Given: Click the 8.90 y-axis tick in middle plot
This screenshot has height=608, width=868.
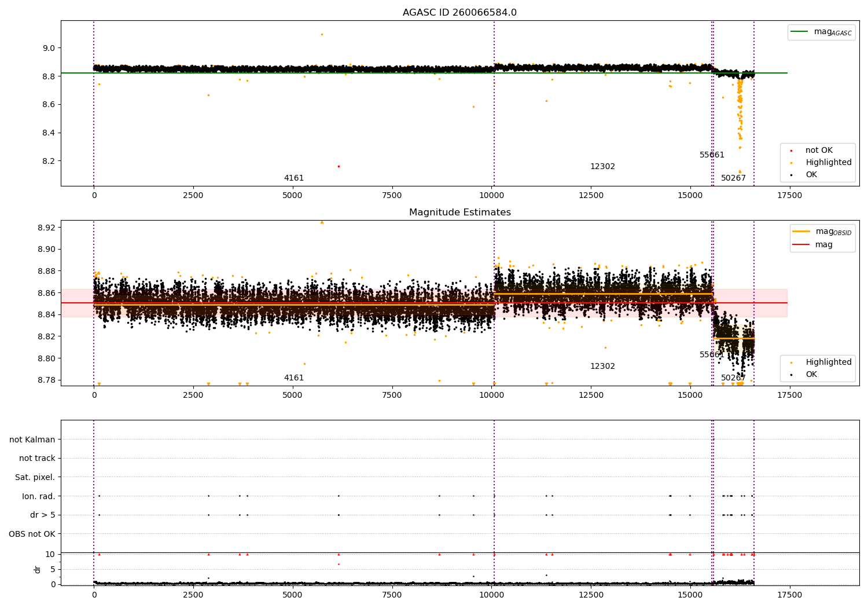Looking at the screenshot, I should point(46,250).
